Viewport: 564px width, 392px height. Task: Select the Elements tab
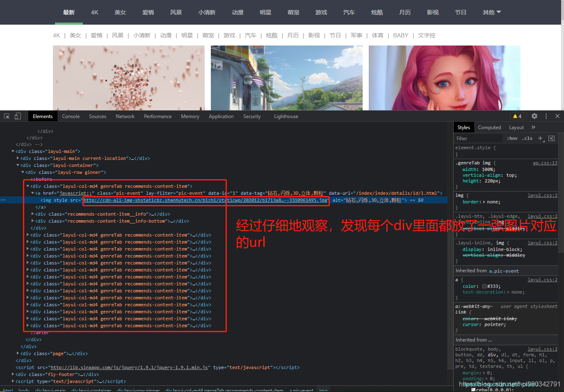43,116
